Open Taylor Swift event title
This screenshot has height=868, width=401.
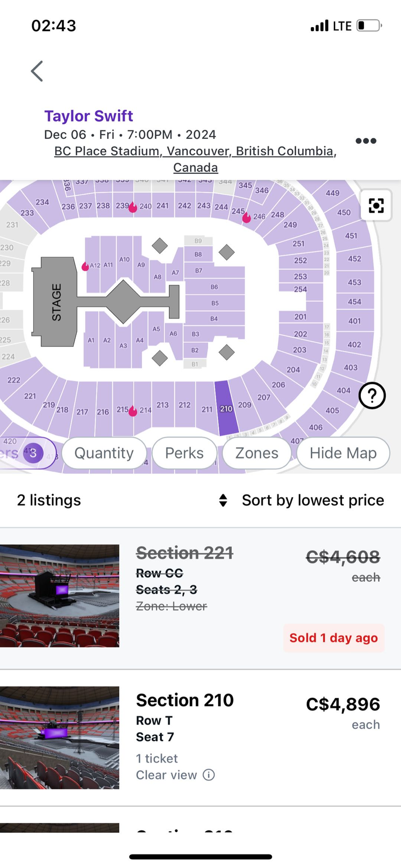click(x=89, y=116)
